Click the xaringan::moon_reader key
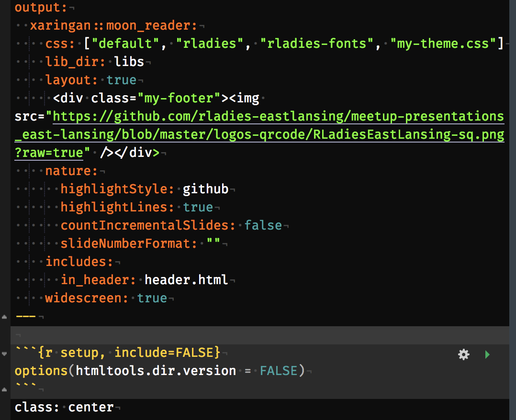This screenshot has height=420, width=516. pos(113,25)
